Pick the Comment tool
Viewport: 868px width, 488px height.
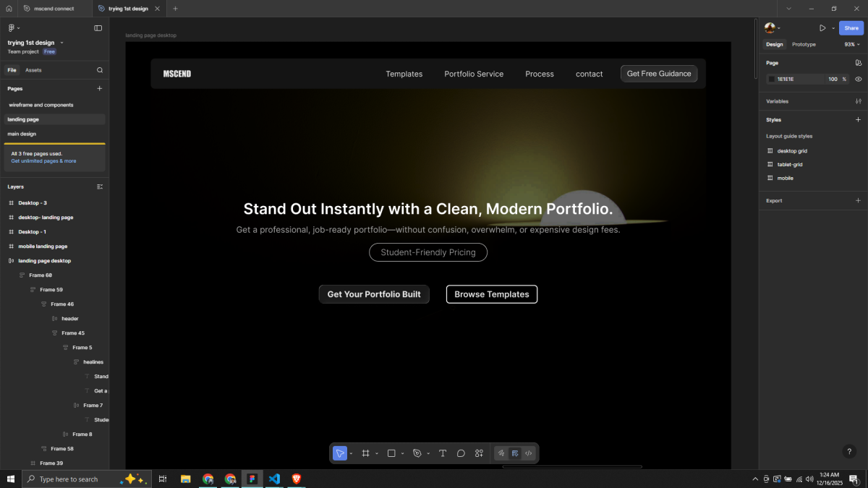click(461, 453)
